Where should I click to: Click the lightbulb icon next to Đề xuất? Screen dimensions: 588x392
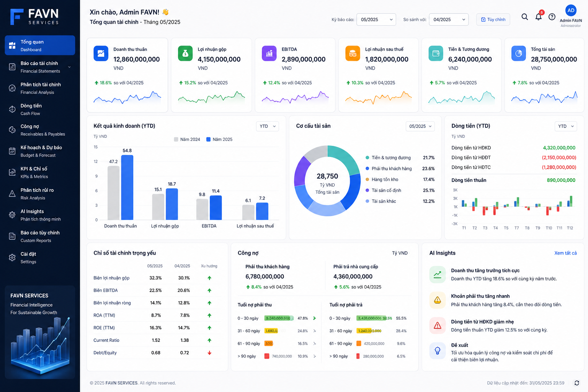[438, 351]
